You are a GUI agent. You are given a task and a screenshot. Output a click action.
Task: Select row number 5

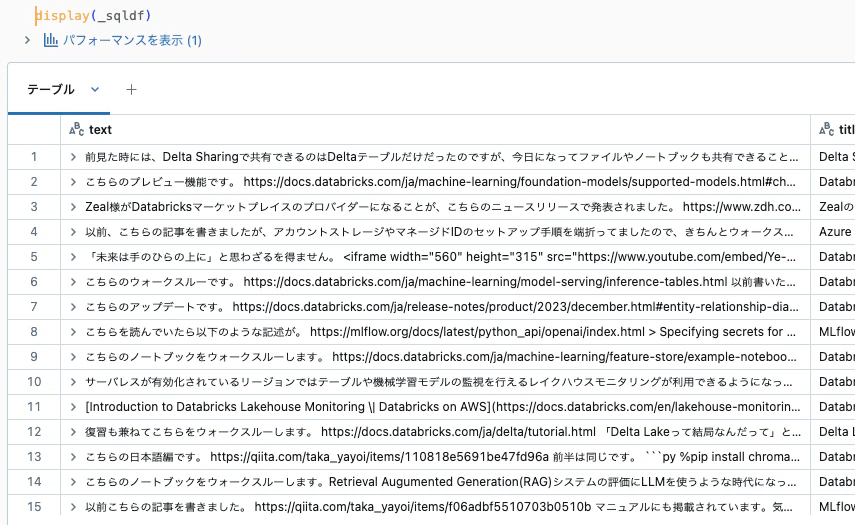pyautogui.click(x=34, y=257)
